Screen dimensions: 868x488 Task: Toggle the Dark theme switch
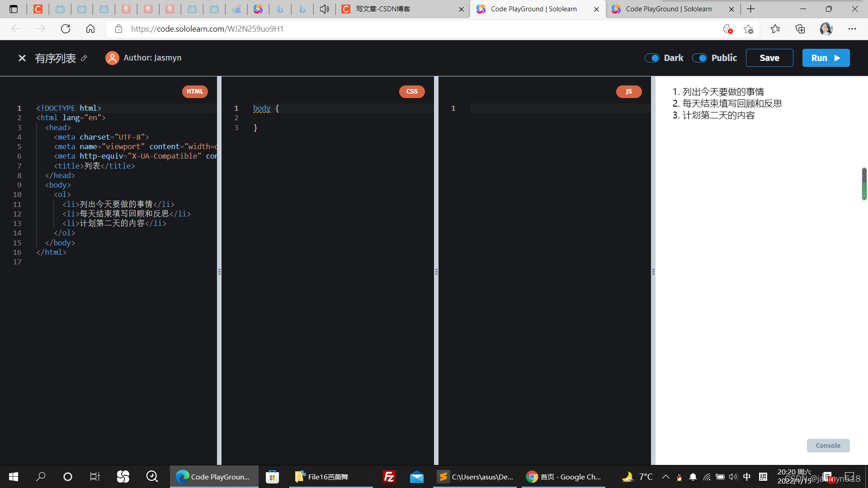click(x=652, y=58)
